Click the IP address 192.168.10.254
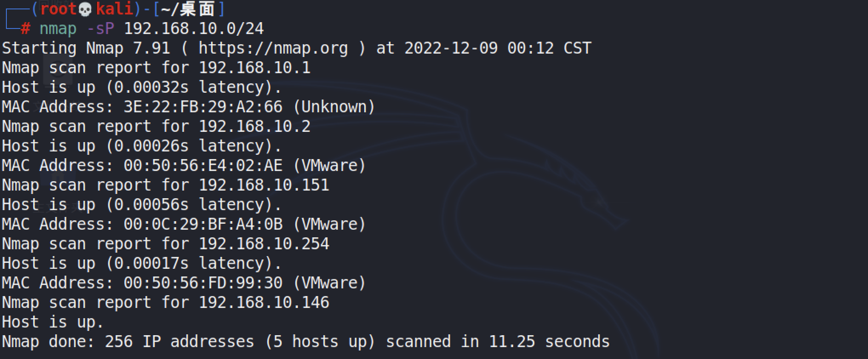868x359 pixels. (264, 244)
